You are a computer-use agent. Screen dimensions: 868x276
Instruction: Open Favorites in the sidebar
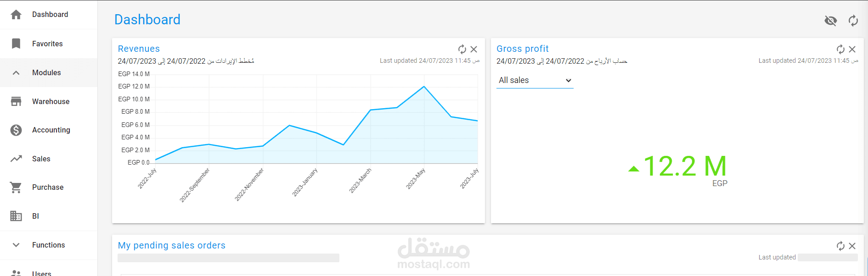47,44
